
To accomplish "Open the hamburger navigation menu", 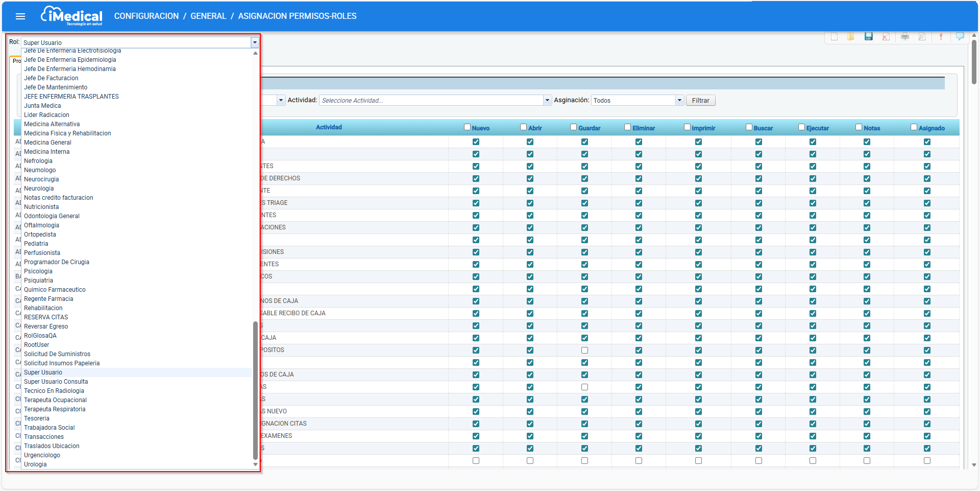I will pyautogui.click(x=20, y=16).
